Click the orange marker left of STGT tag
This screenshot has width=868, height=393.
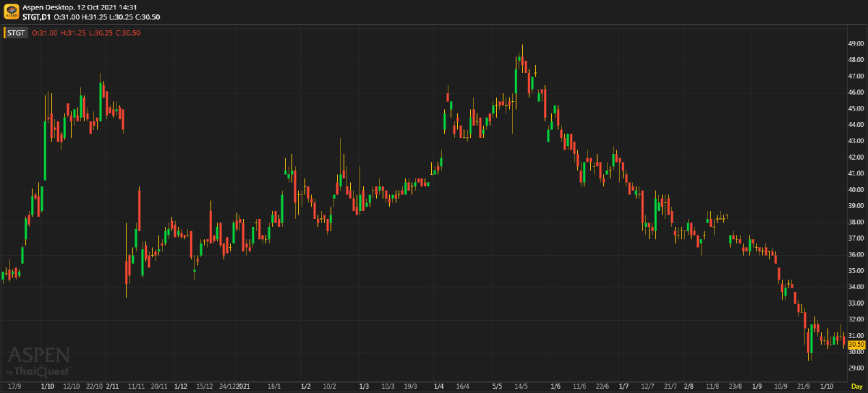click(4, 33)
